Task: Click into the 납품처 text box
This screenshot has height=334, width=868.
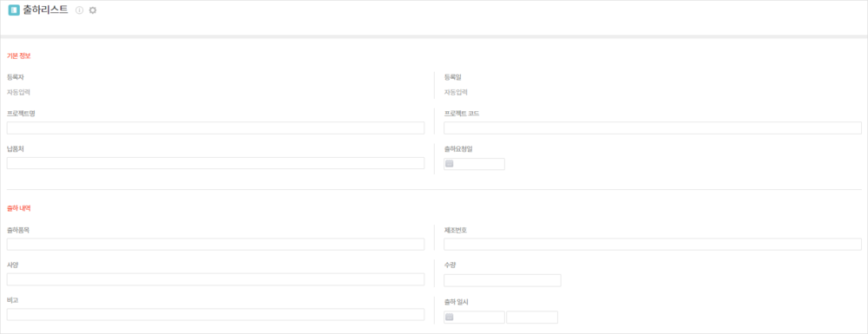Action: pos(215,163)
